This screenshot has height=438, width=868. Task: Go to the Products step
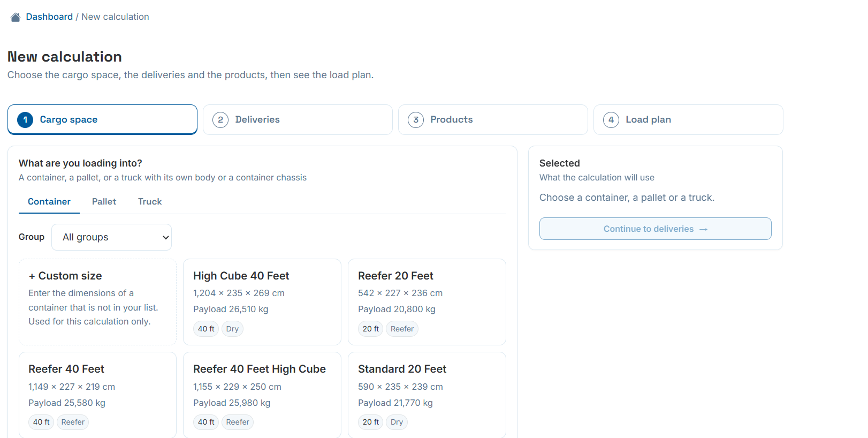click(x=493, y=119)
